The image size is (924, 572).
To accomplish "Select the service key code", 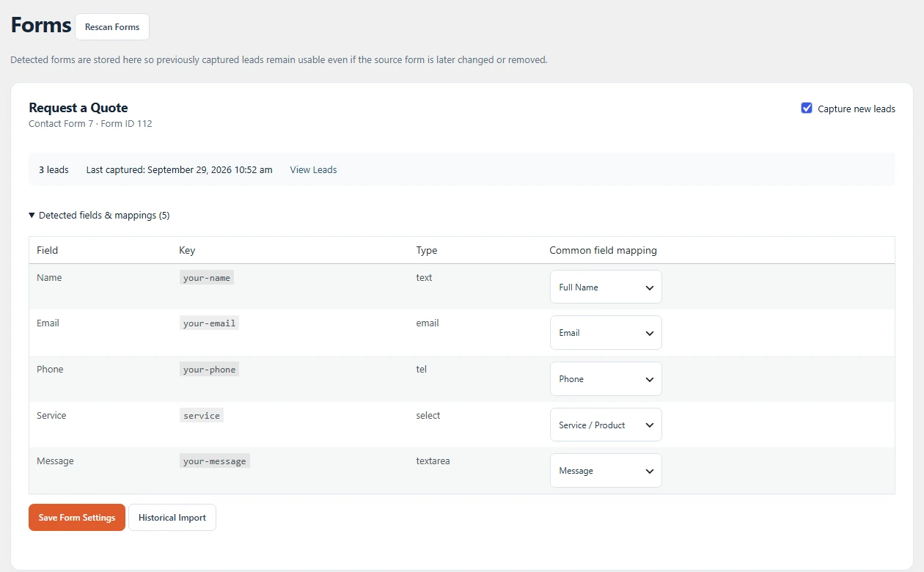I will pyautogui.click(x=202, y=416).
